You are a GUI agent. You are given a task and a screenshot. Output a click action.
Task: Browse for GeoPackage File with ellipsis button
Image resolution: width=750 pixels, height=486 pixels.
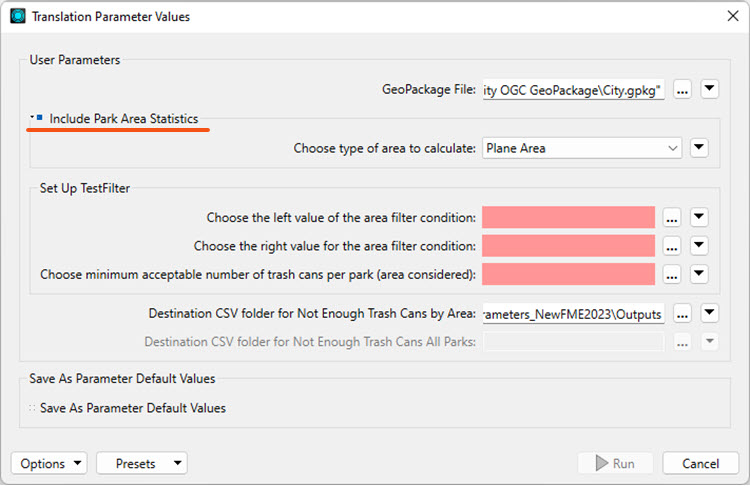[x=682, y=89]
